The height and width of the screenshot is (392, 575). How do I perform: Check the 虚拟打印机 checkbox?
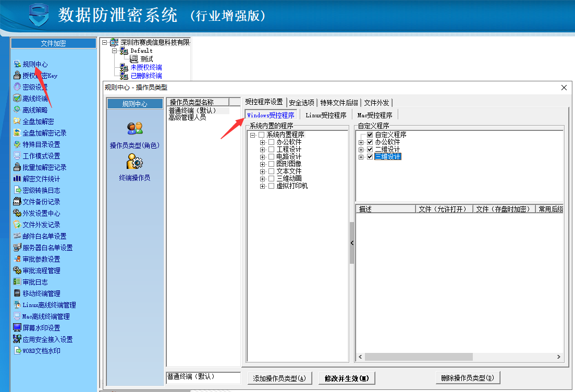point(272,186)
